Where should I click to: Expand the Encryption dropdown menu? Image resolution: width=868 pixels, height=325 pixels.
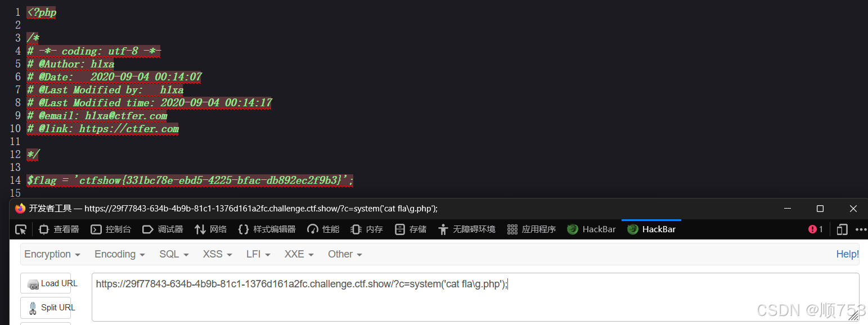52,254
